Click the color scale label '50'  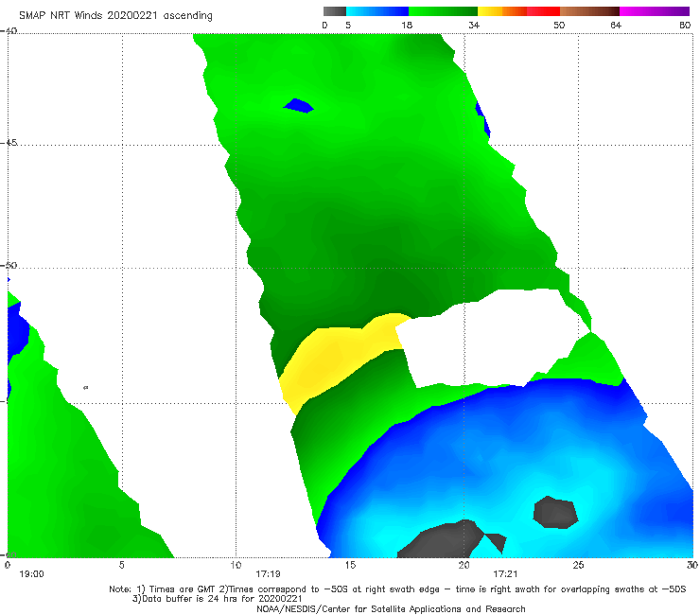(x=559, y=25)
